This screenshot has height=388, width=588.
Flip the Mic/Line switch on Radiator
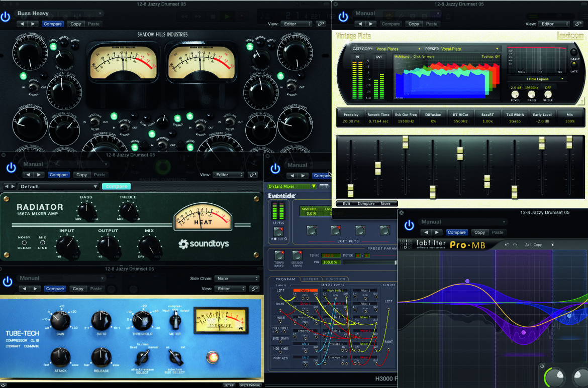click(x=42, y=242)
